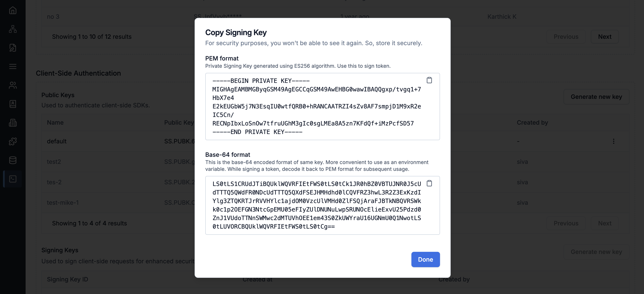This screenshot has height=294, width=644.
Task: Select the terminal developers sidebar icon
Action: click(13, 179)
